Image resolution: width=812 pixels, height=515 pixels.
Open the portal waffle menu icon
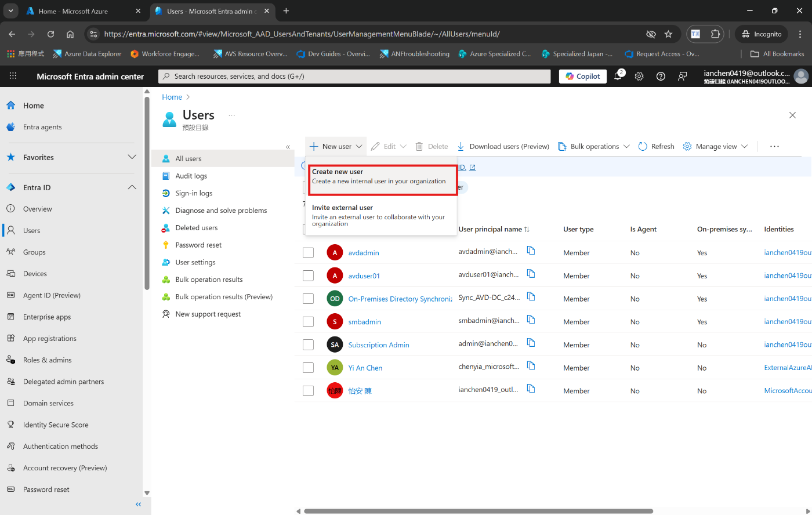coord(13,76)
